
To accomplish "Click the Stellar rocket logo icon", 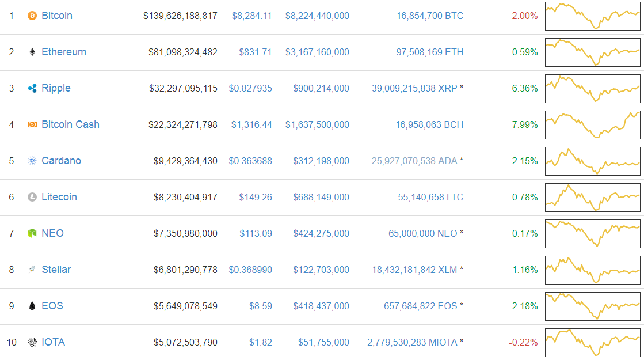I will coord(32,270).
